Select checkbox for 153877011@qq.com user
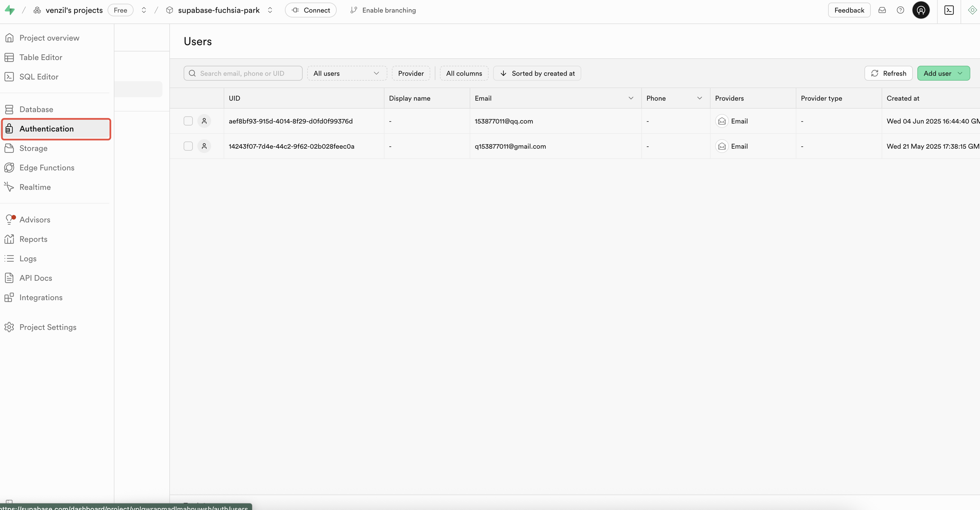The width and height of the screenshot is (980, 510). pyautogui.click(x=188, y=121)
